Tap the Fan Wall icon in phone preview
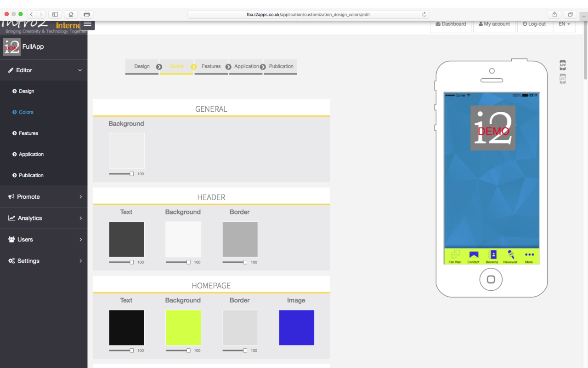This screenshot has height=368, width=588. (x=455, y=256)
